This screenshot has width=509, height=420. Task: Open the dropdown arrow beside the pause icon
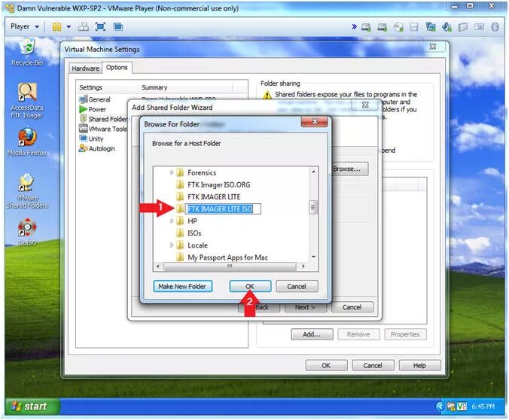click(69, 27)
